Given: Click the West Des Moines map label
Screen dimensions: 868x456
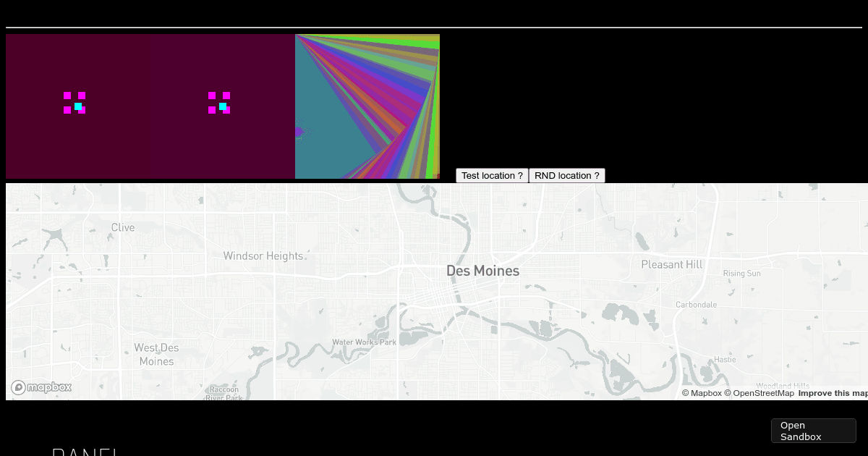Looking at the screenshot, I should tap(156, 354).
